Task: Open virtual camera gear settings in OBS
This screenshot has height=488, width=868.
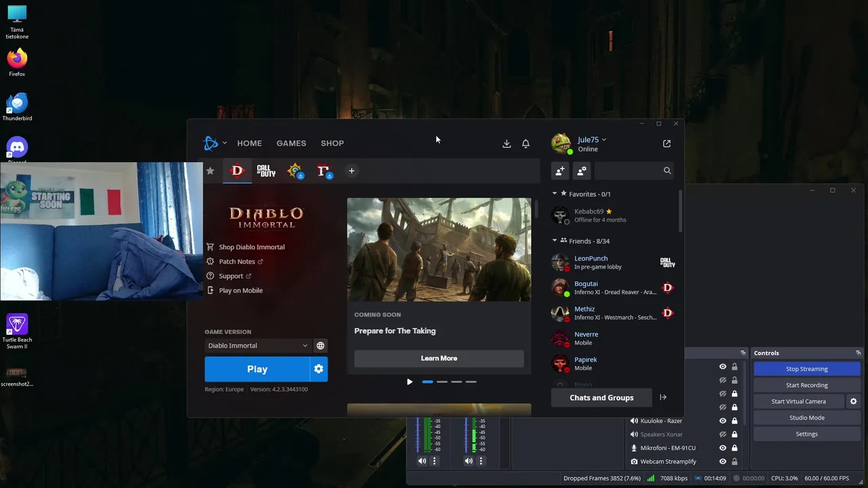Action: pos(854,401)
